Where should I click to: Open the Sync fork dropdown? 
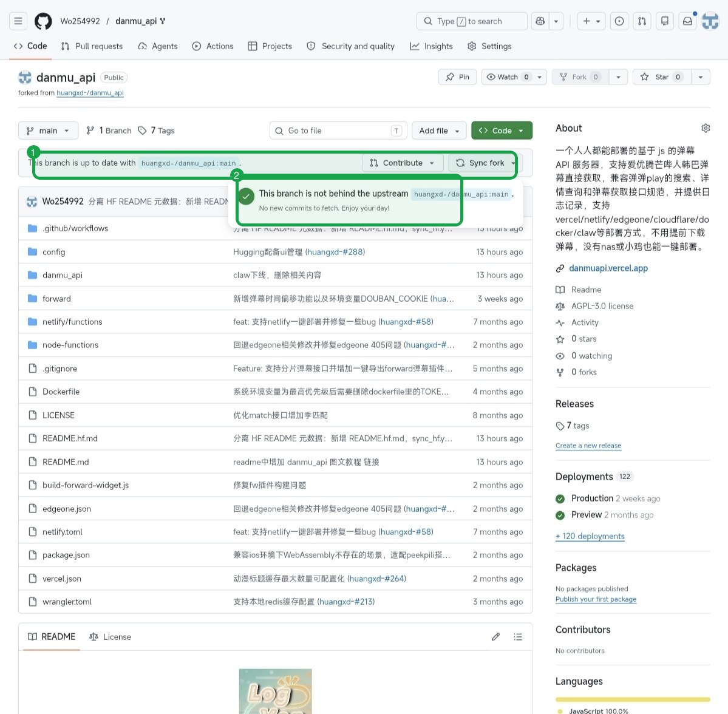[486, 163]
